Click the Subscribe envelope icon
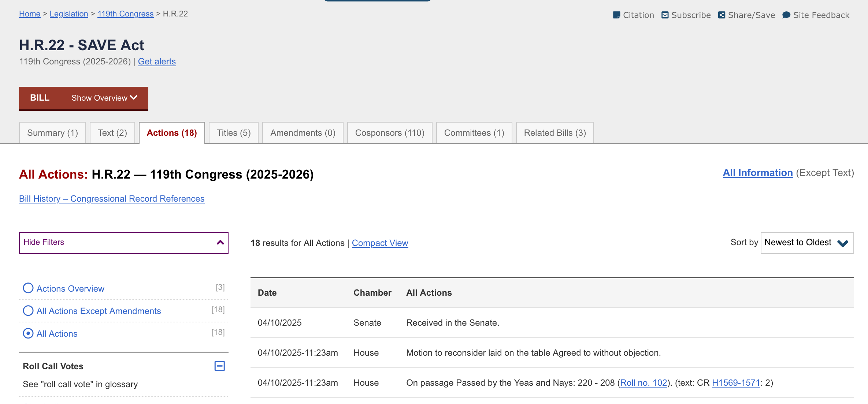Screen dimensions: 868x404 (x=665, y=15)
